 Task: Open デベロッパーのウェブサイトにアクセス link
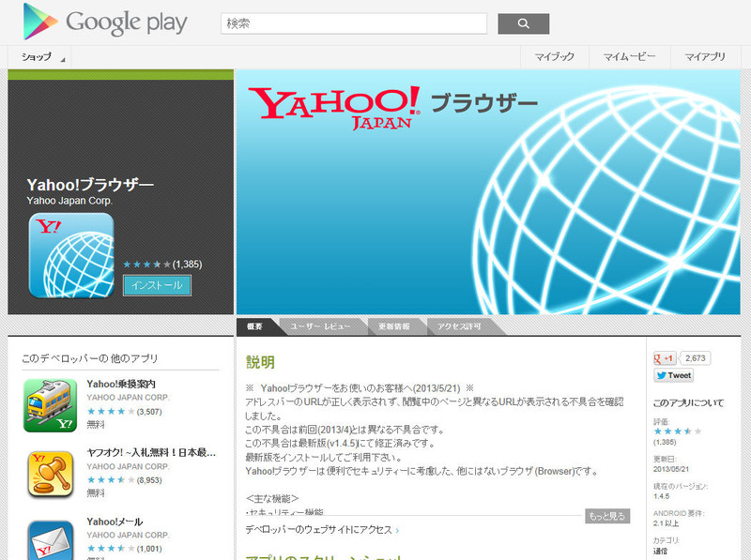[x=321, y=530]
